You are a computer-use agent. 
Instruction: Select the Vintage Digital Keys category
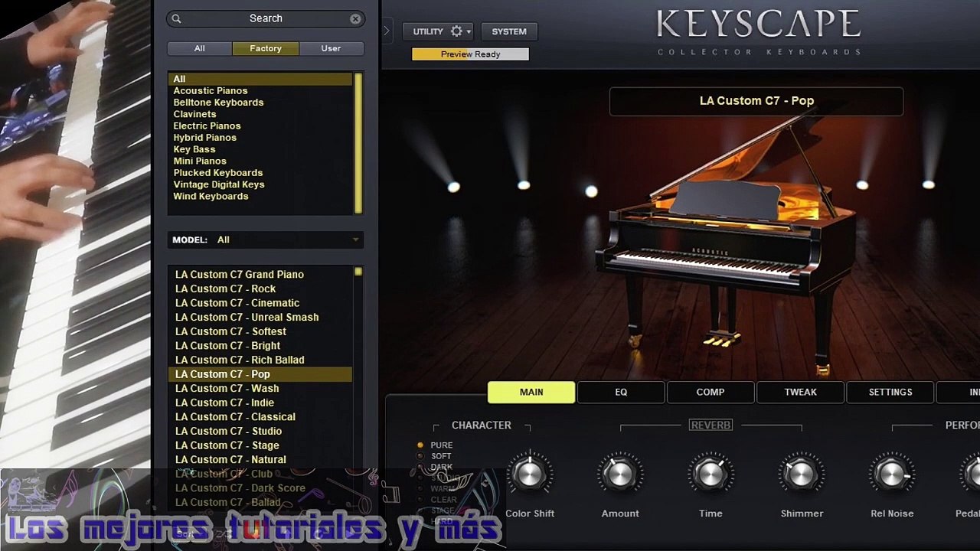tap(260, 184)
